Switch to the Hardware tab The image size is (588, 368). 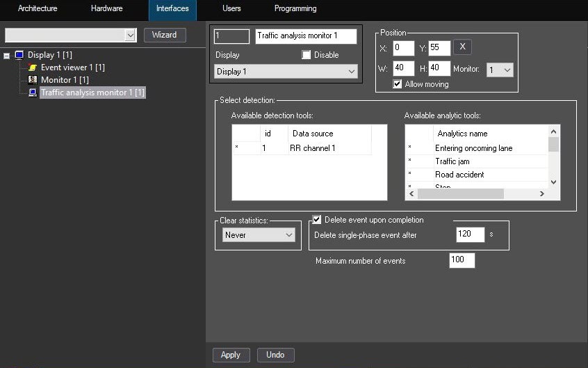pyautogui.click(x=107, y=8)
